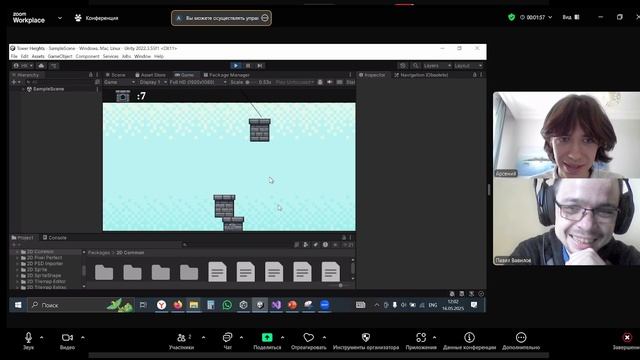Click the Unity Pause button
Viewport: 640px width, 360px height.
click(248, 66)
